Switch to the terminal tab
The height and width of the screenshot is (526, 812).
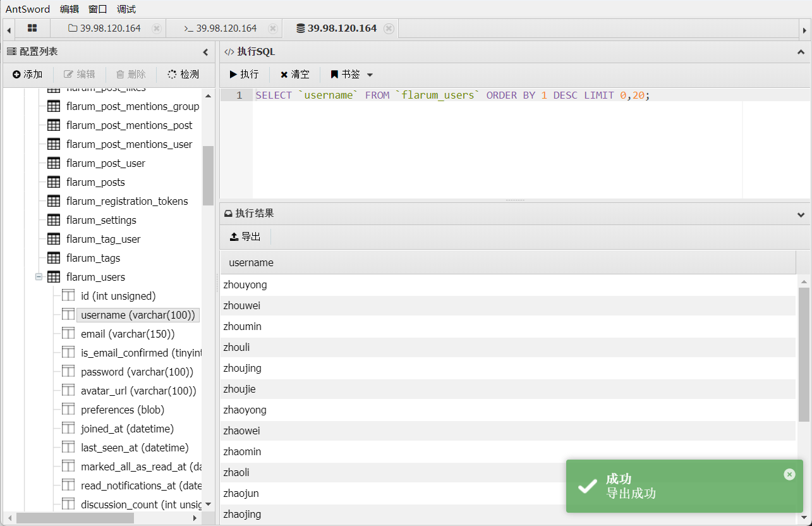(220, 28)
